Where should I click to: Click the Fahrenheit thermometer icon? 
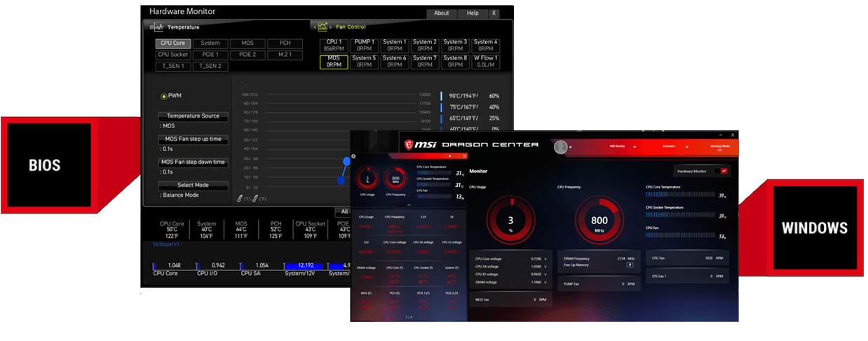(x=255, y=199)
